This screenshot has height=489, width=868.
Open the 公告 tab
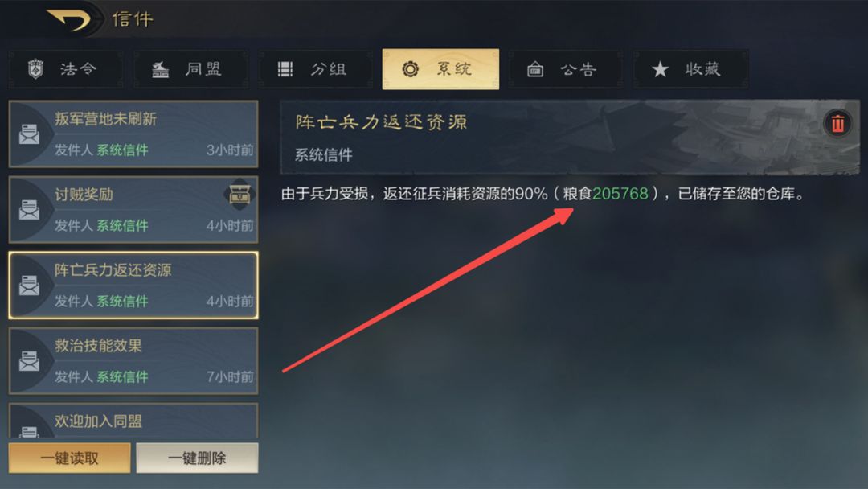point(565,69)
